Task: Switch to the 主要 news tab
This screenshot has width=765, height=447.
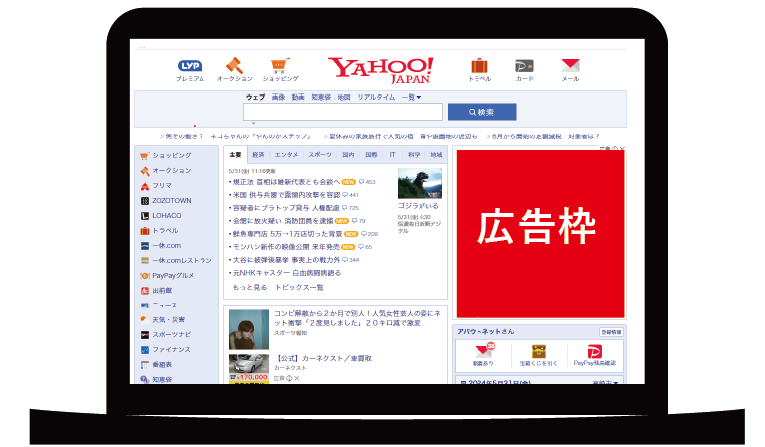Action: pyautogui.click(x=235, y=155)
